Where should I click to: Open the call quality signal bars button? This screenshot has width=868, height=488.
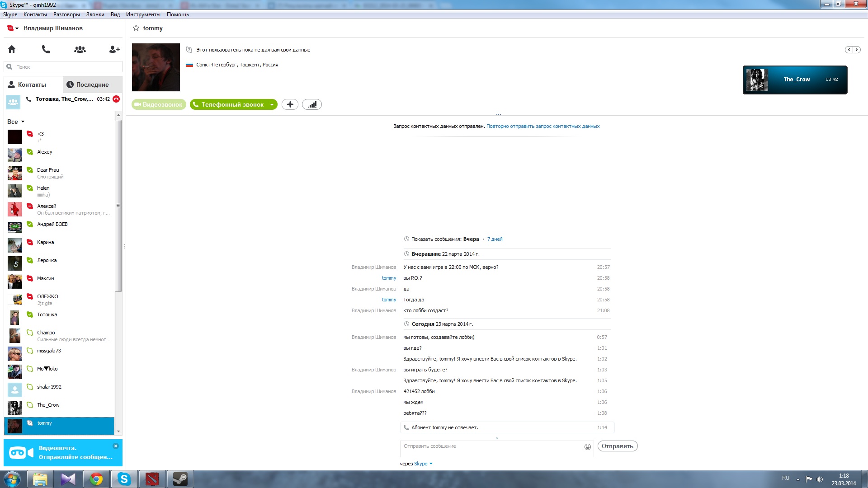(312, 104)
